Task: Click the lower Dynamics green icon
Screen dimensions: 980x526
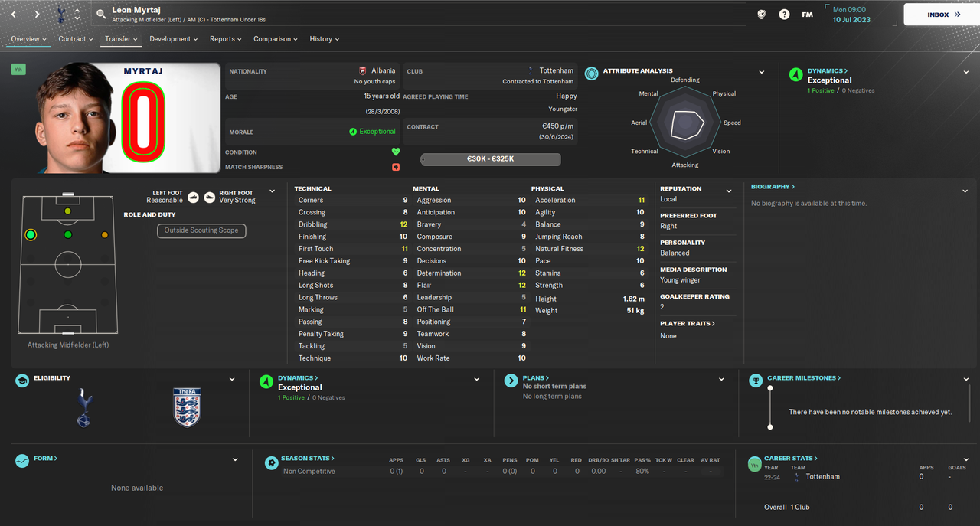Action: pos(266,381)
